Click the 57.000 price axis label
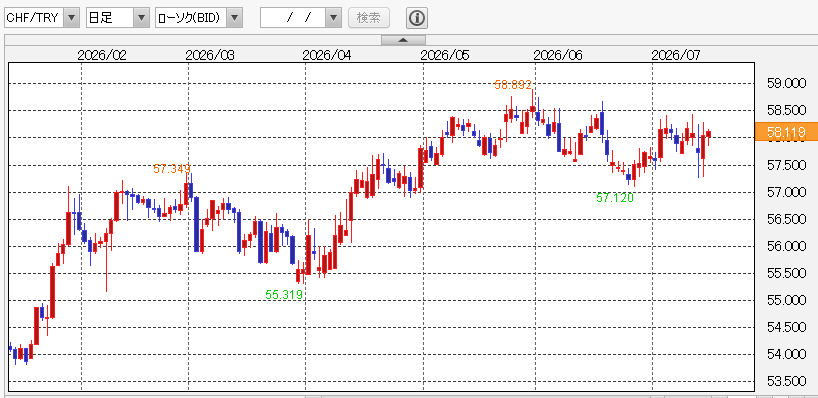The width and height of the screenshot is (818, 398). (786, 192)
